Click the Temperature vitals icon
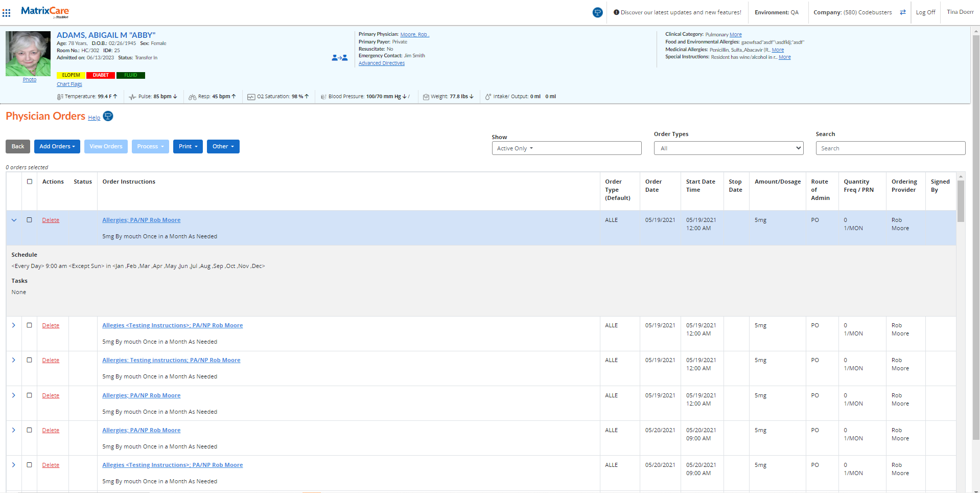980x493 pixels. [x=60, y=97]
